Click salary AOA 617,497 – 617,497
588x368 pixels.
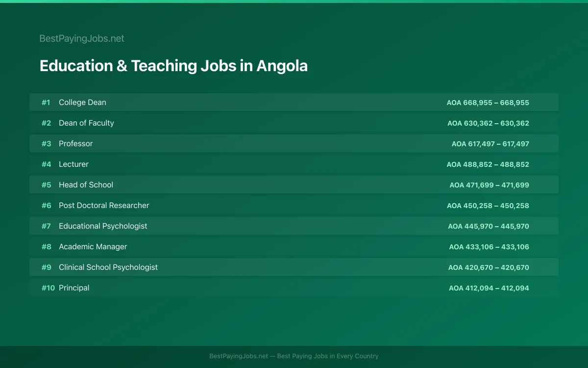click(x=490, y=144)
